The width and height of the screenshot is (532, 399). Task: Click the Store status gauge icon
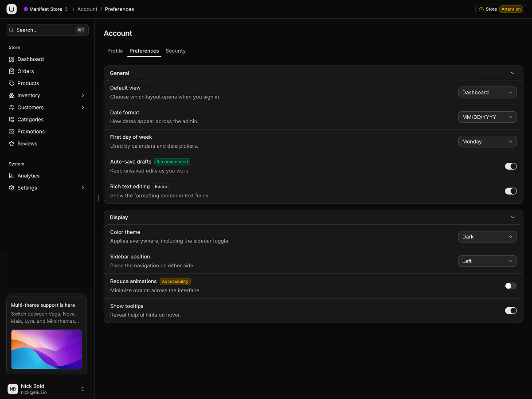481,9
